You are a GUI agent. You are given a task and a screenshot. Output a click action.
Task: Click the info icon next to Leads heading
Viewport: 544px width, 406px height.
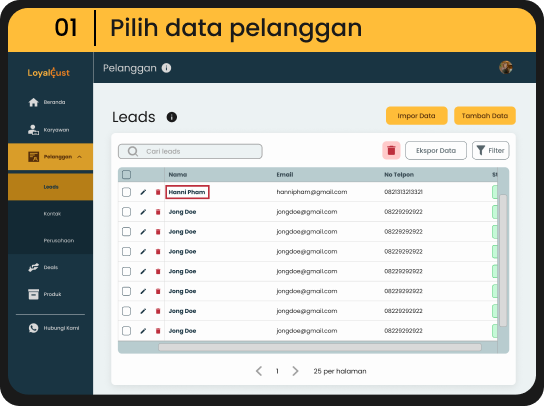pos(172,117)
